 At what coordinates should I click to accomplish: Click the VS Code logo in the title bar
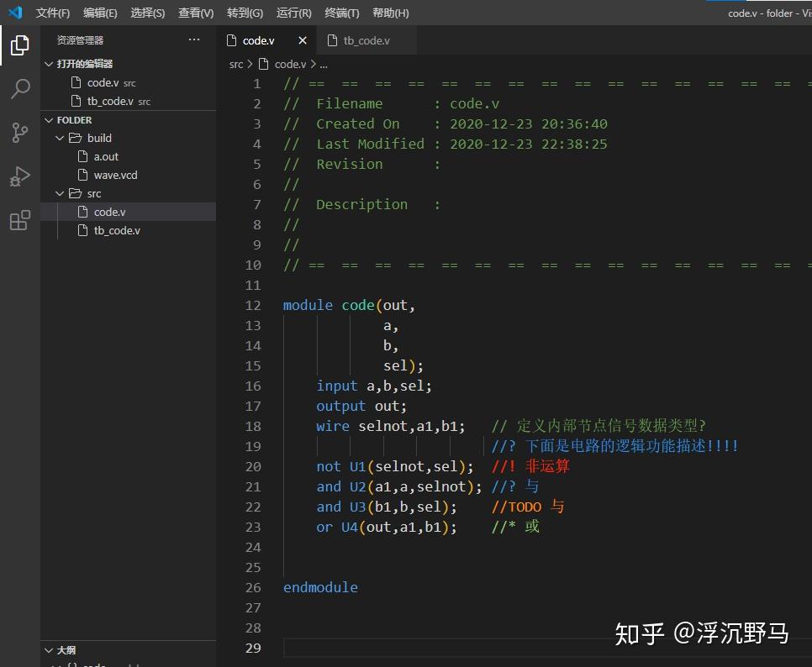(x=14, y=12)
